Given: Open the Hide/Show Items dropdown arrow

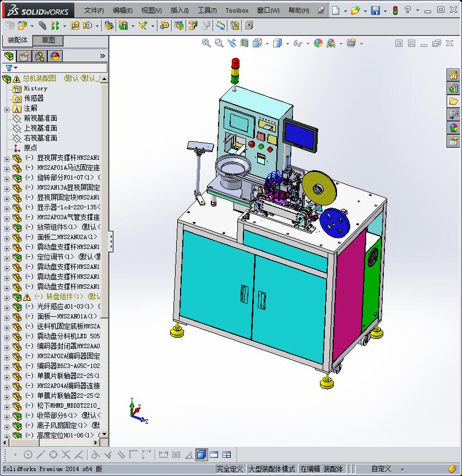Looking at the screenshot, I should 308,44.
